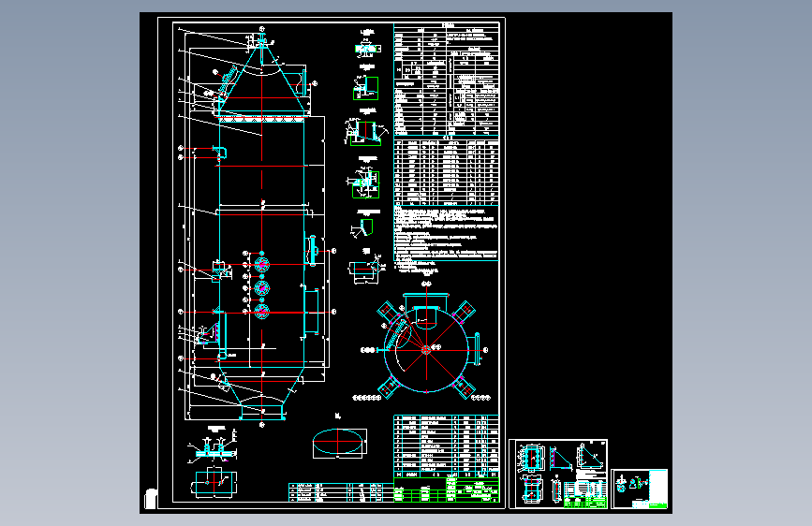
Task: Click the lowest circular nozzle flange on vessel
Action: tap(262, 311)
